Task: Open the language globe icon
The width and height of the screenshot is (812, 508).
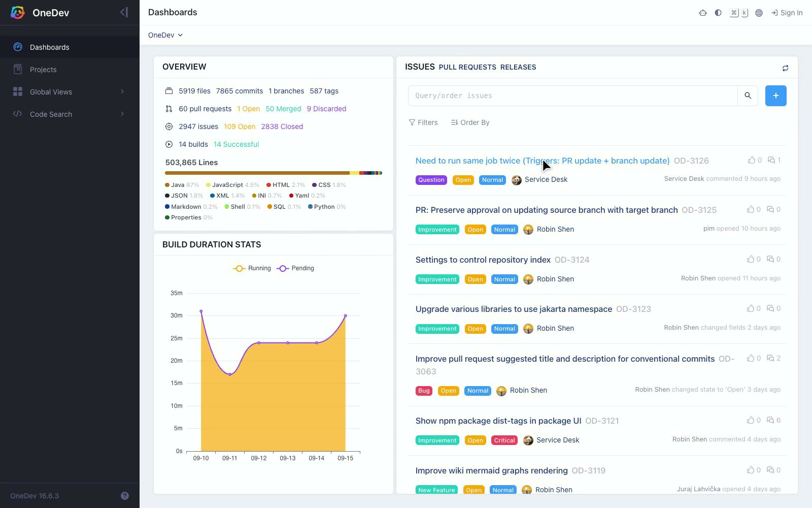Action: coord(759,13)
